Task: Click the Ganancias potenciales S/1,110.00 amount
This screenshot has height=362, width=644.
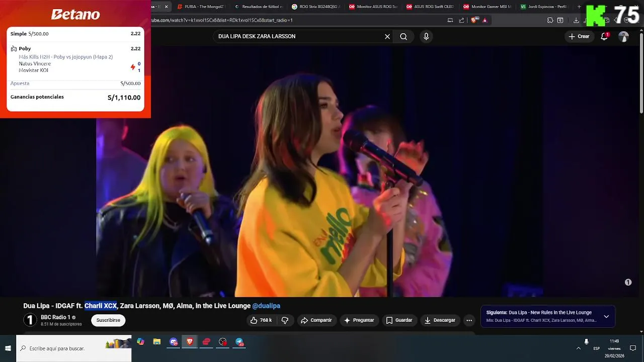Action: click(x=124, y=98)
